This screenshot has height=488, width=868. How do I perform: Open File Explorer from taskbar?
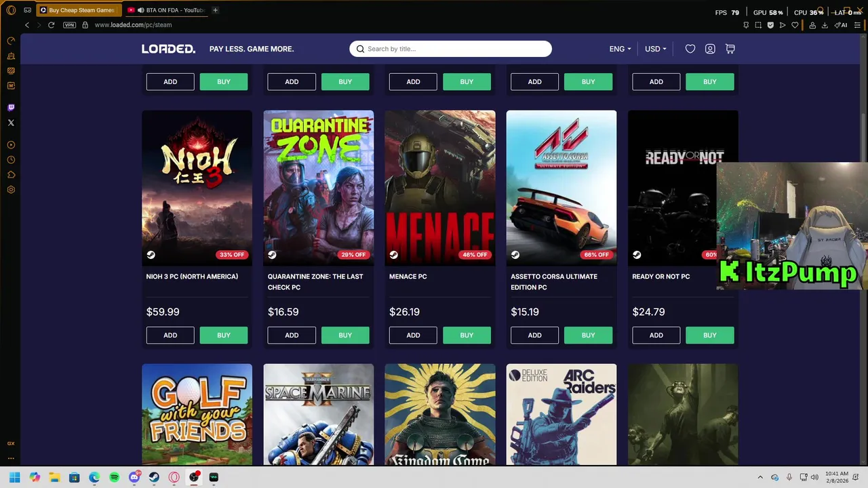click(54, 477)
